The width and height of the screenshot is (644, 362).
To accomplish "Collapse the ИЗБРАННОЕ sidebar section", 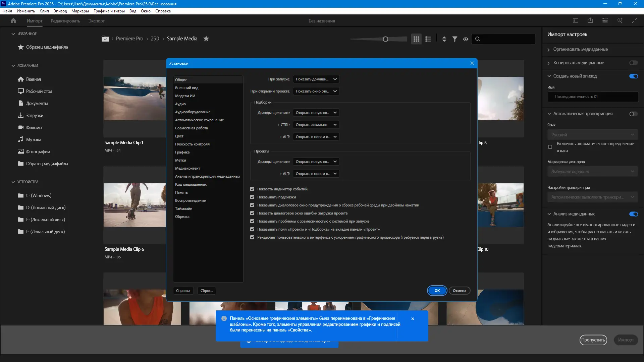I will [13, 34].
